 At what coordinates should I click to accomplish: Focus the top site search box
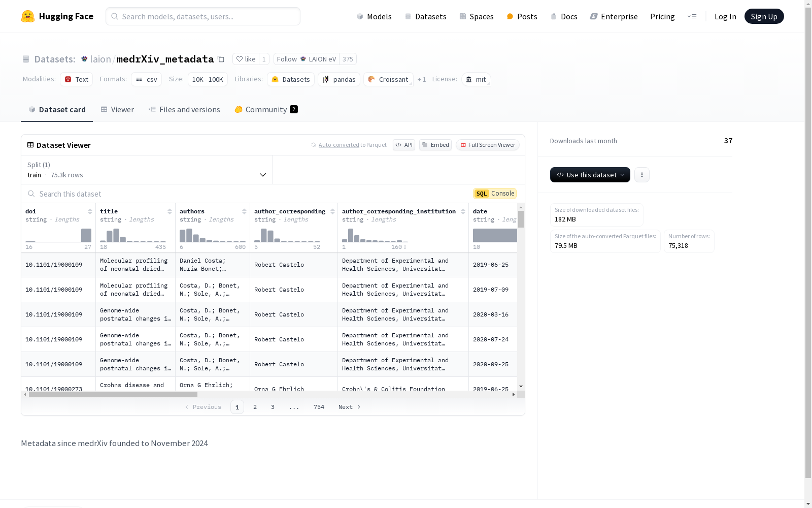[x=203, y=16]
